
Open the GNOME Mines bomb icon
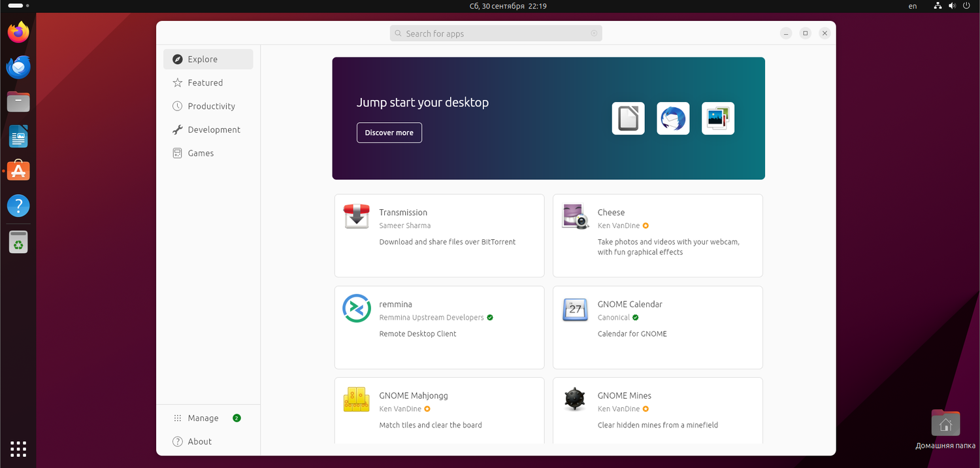[575, 399]
